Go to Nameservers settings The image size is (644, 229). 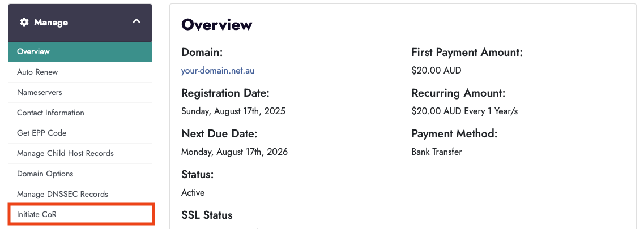40,92
